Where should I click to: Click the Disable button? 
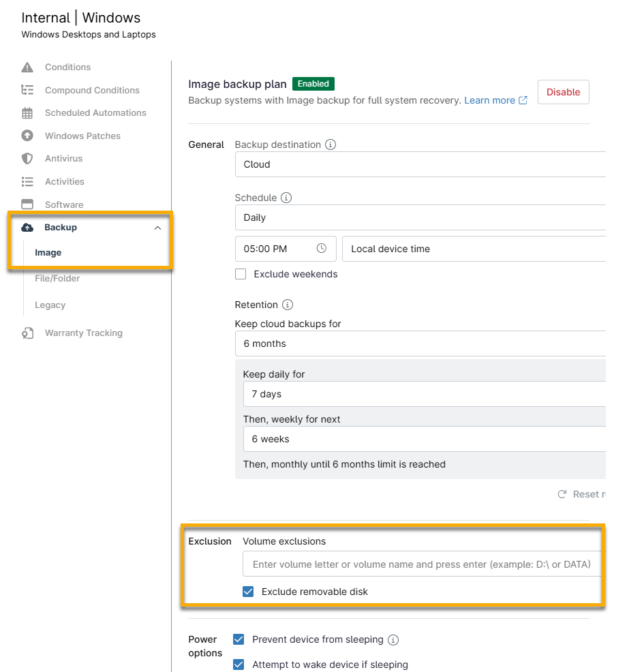point(563,92)
